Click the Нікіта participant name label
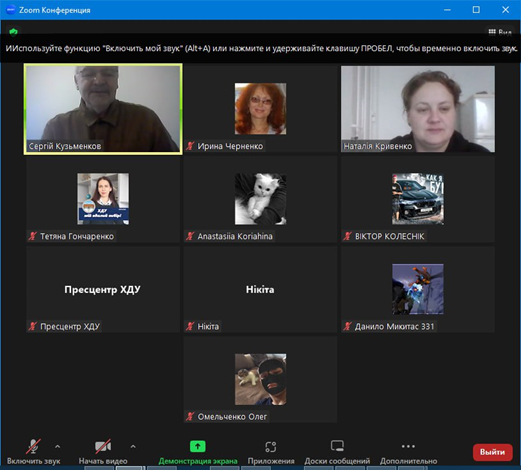 point(208,326)
